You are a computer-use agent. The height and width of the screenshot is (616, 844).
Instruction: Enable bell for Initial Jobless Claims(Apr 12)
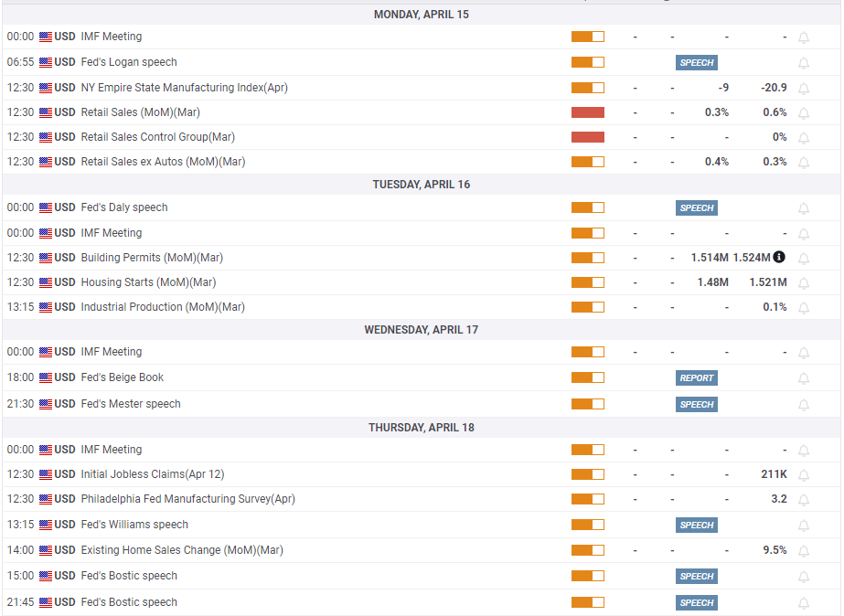click(804, 475)
